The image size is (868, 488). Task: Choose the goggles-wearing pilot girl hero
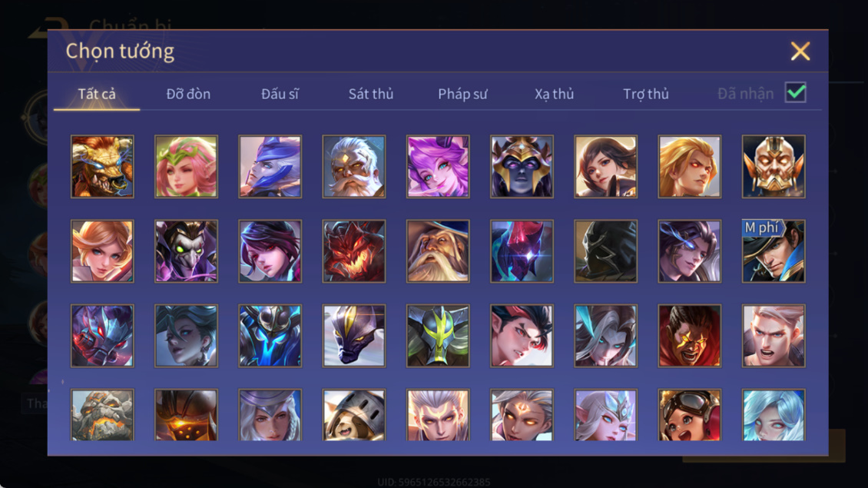689,415
